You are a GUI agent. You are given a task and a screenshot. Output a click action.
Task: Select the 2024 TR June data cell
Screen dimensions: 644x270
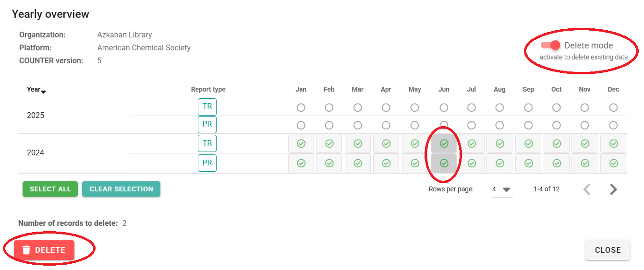tap(444, 143)
